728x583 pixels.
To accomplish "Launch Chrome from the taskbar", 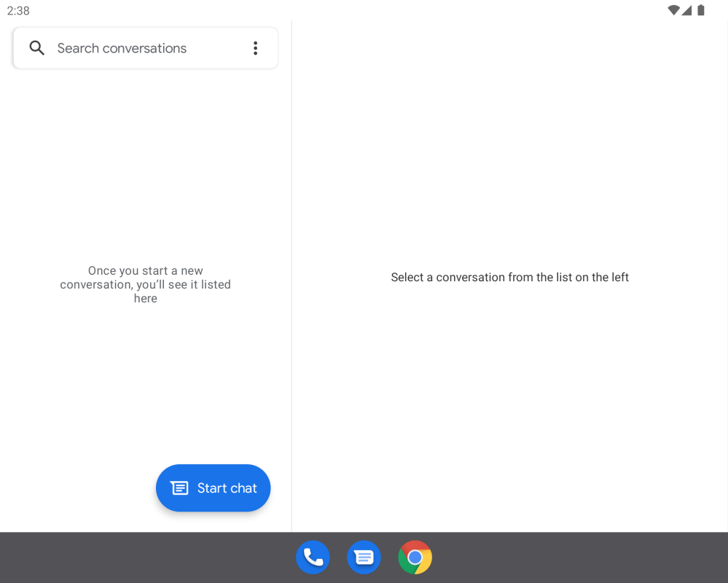I will pyautogui.click(x=415, y=557).
